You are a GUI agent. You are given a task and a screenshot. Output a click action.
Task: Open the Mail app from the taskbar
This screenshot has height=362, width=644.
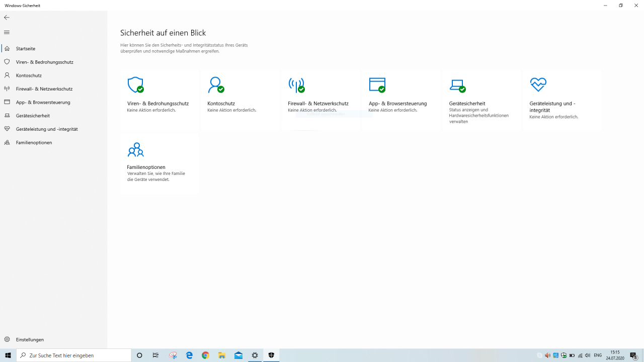coord(238,355)
